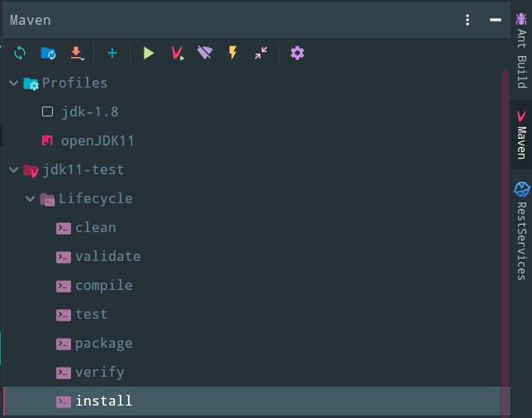Select the compile lifecycle goal

[x=256, y=286]
